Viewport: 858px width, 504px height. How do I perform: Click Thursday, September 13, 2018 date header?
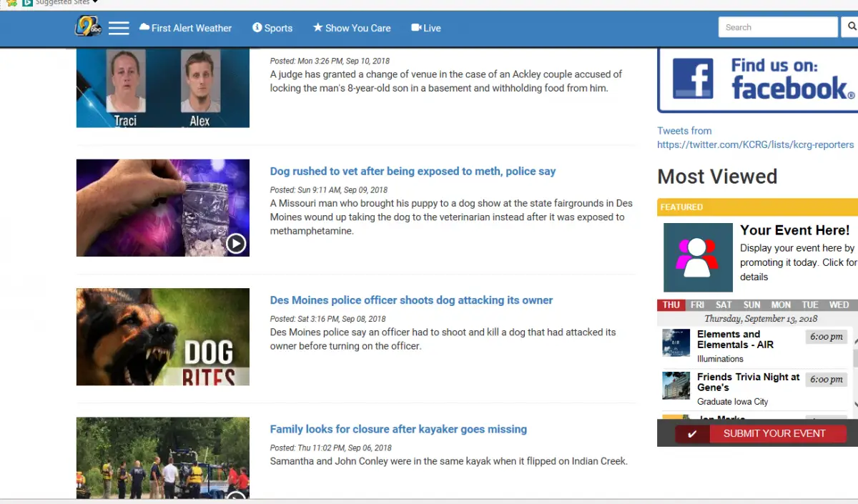tap(761, 319)
